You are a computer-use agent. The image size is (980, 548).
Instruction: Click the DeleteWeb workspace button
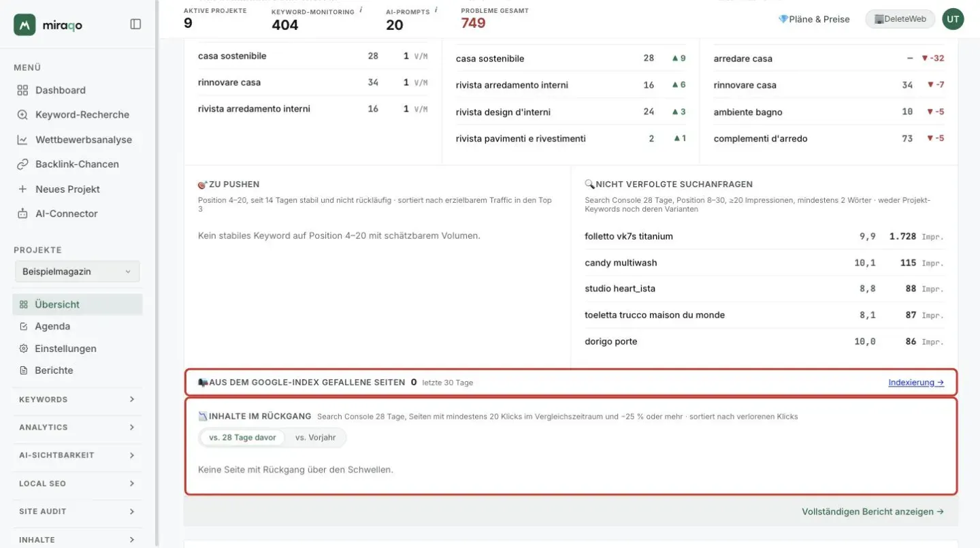(900, 19)
